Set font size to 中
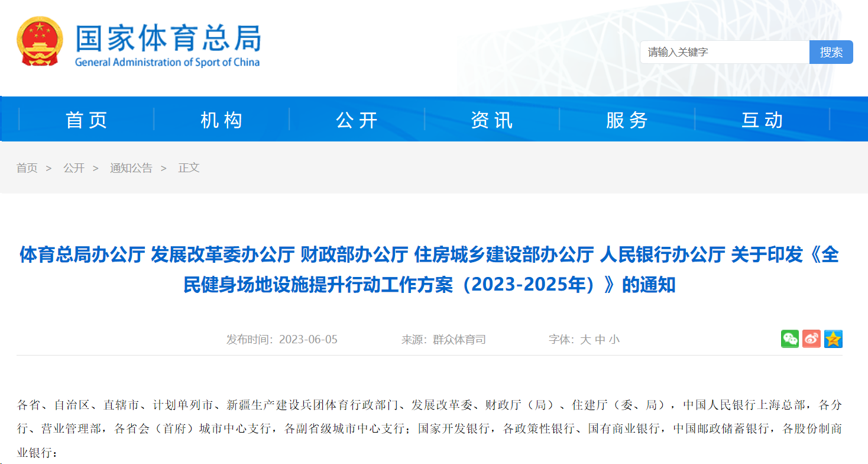 tap(600, 340)
